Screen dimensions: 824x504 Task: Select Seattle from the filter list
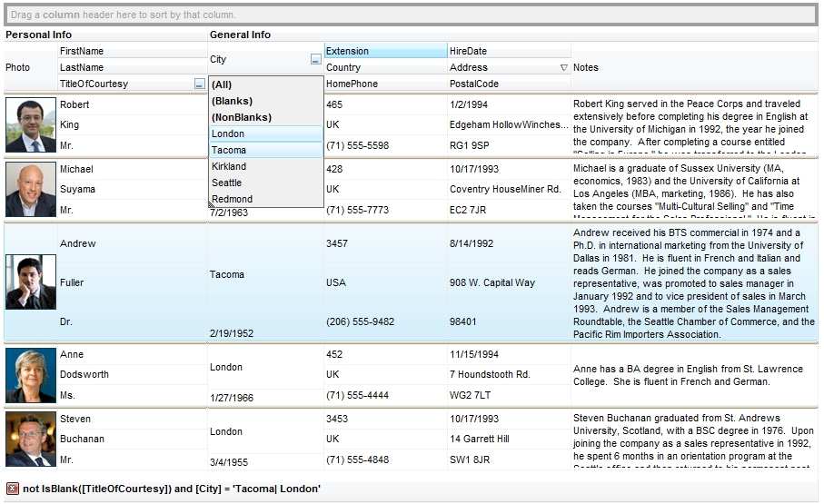(265, 183)
